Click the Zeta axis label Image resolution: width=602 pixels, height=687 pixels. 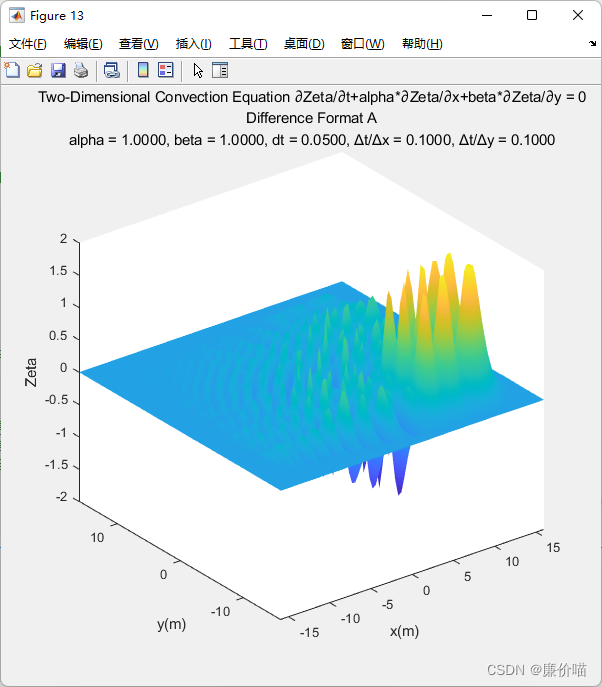[31, 372]
